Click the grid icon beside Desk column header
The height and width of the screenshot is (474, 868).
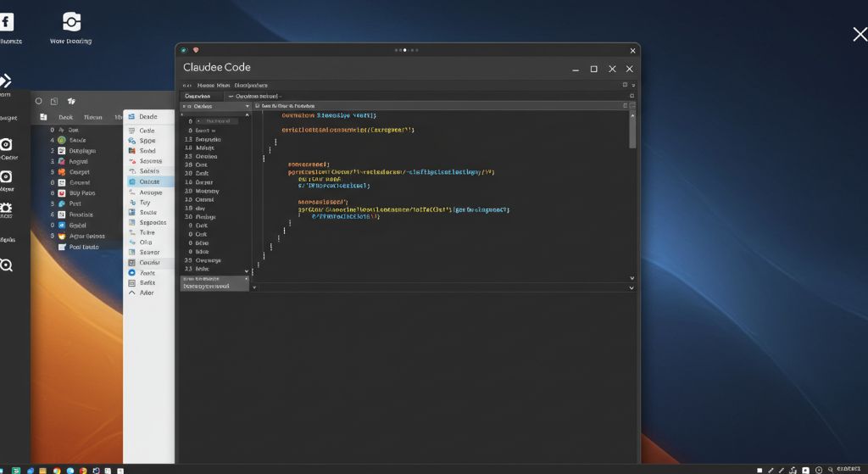[43, 117]
